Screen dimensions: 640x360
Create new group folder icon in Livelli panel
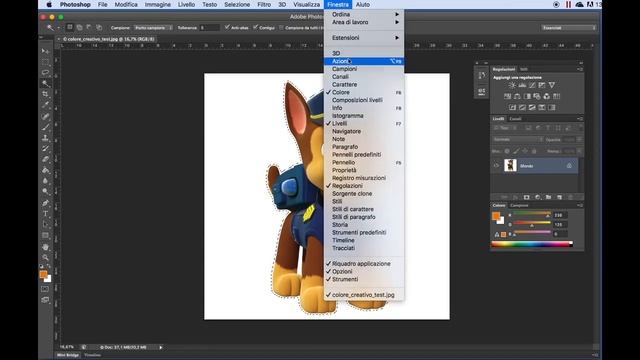549,197
